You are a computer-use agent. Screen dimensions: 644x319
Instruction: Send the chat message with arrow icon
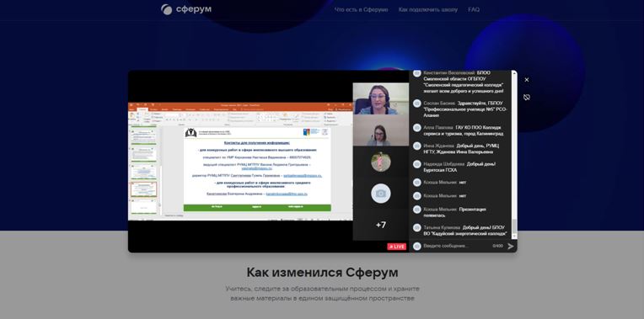tap(511, 246)
